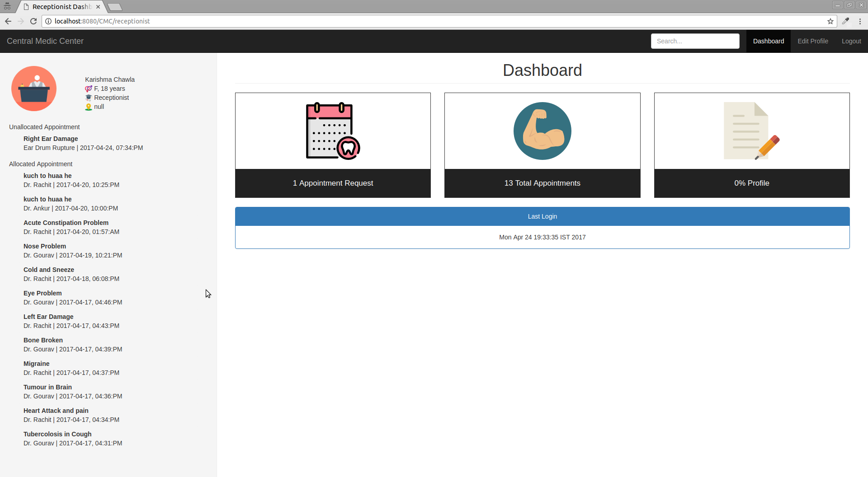Click the document pencil profile icon
Image resolution: width=868 pixels, height=477 pixels.
(751, 131)
